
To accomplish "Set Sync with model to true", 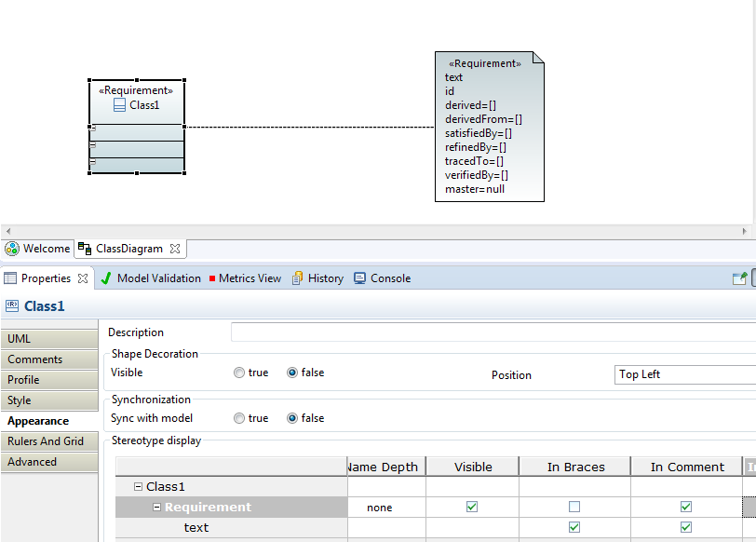I will coord(239,418).
